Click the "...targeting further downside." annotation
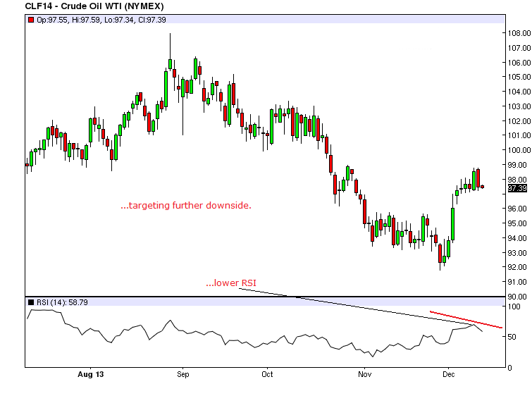 coord(186,206)
